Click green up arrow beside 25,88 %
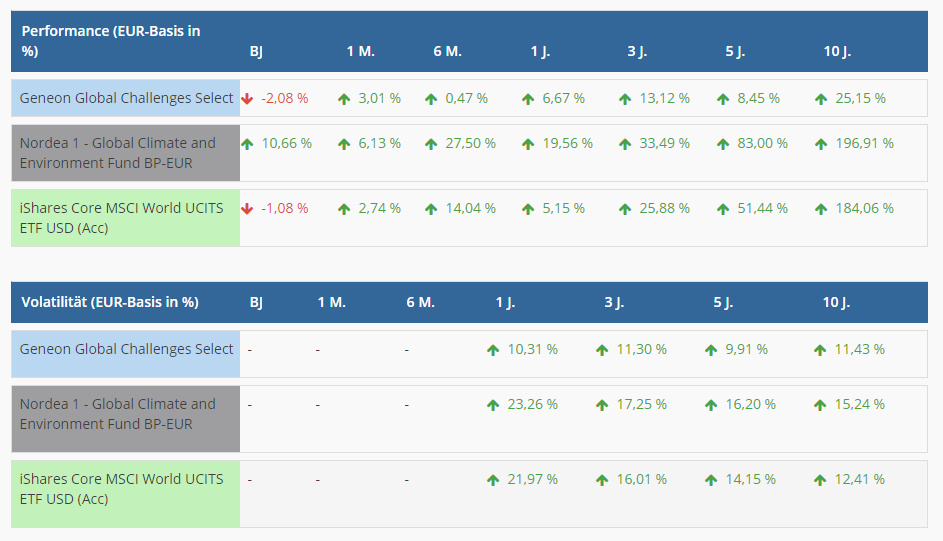This screenshot has width=943, height=541. pyautogui.click(x=625, y=209)
